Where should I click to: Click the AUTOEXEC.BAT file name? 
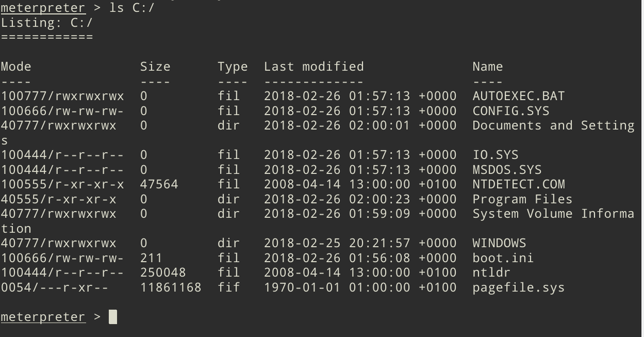coord(518,96)
